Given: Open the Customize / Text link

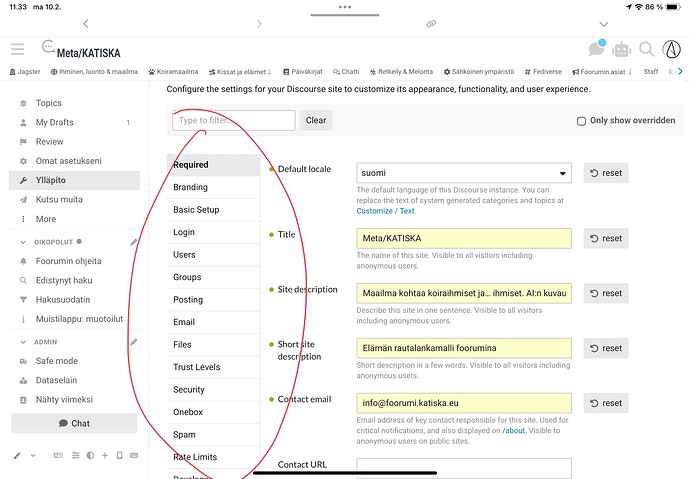Looking at the screenshot, I should [385, 211].
